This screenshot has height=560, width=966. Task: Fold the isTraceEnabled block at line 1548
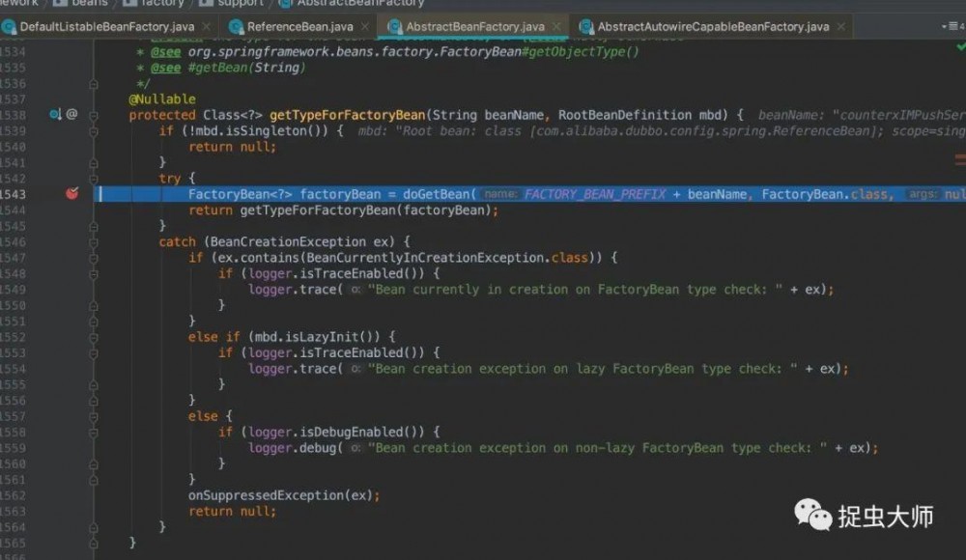click(x=94, y=273)
